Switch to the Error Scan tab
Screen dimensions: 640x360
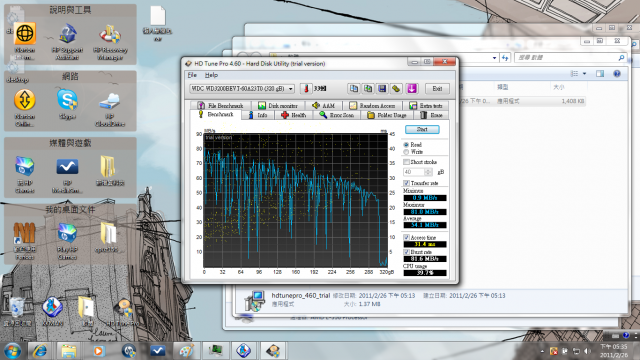click(337, 115)
